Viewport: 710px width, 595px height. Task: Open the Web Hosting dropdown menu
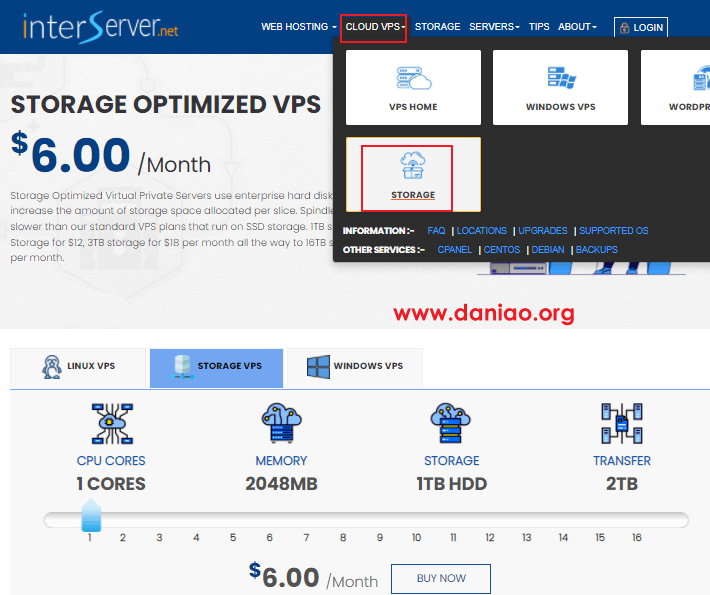299,27
